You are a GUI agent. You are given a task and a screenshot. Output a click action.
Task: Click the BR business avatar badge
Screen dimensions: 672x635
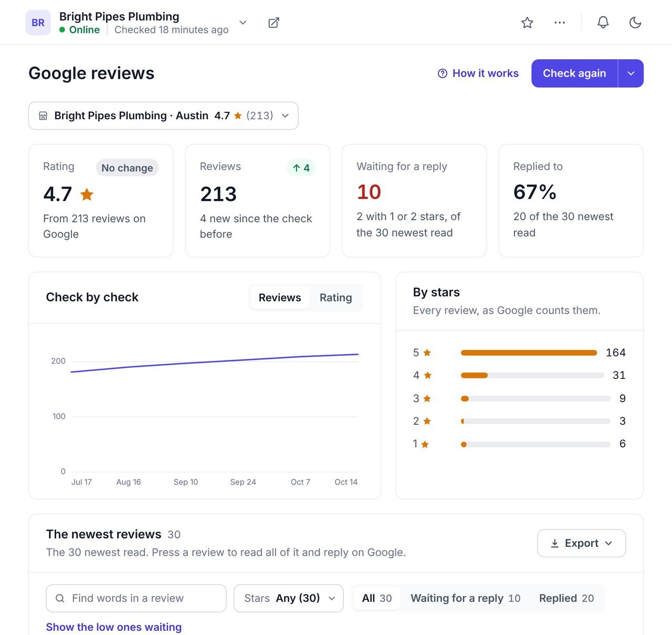[38, 23]
